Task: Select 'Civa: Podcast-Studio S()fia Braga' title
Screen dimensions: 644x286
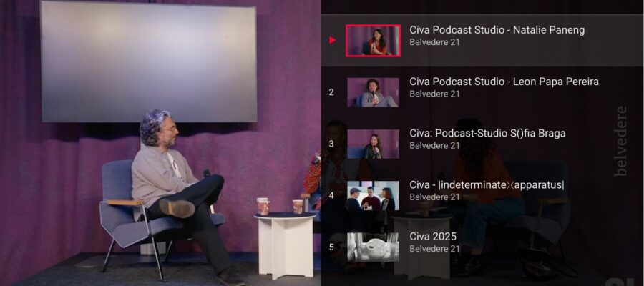Action: pos(487,133)
